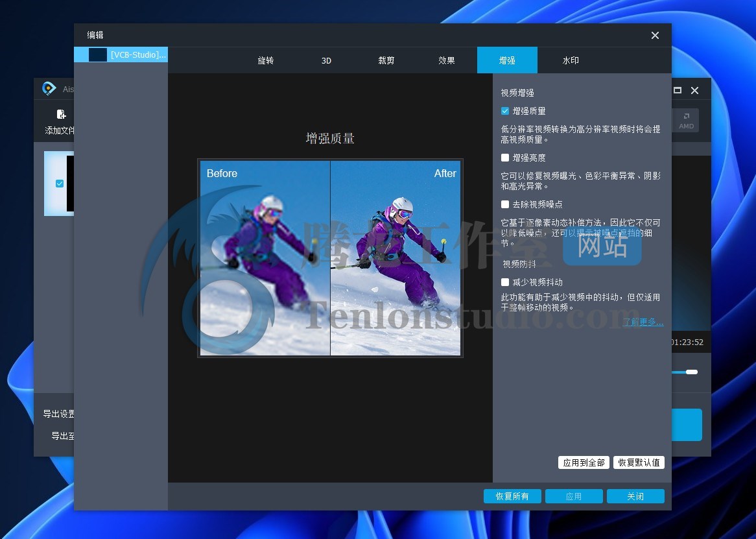Click the slider in the main window
The height and width of the screenshot is (539, 756).
click(x=685, y=372)
